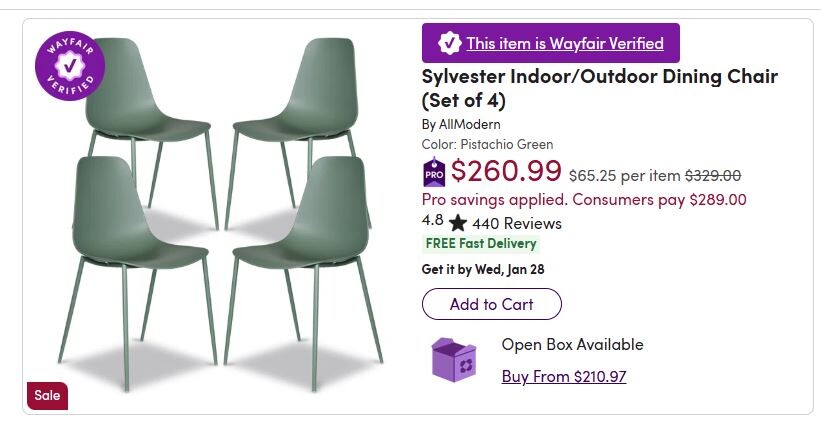Open the Sylvester Indoor/Outdoor Dining Chair title
This screenshot has height=433, width=821.
(x=599, y=88)
